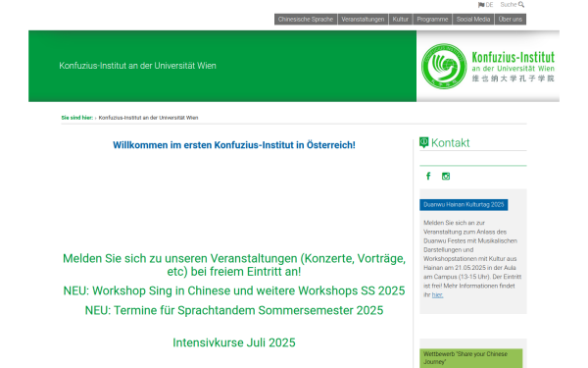The width and height of the screenshot is (588, 368).
Task: Click the Konfuzius-Institut logo image
Action: 487,66
